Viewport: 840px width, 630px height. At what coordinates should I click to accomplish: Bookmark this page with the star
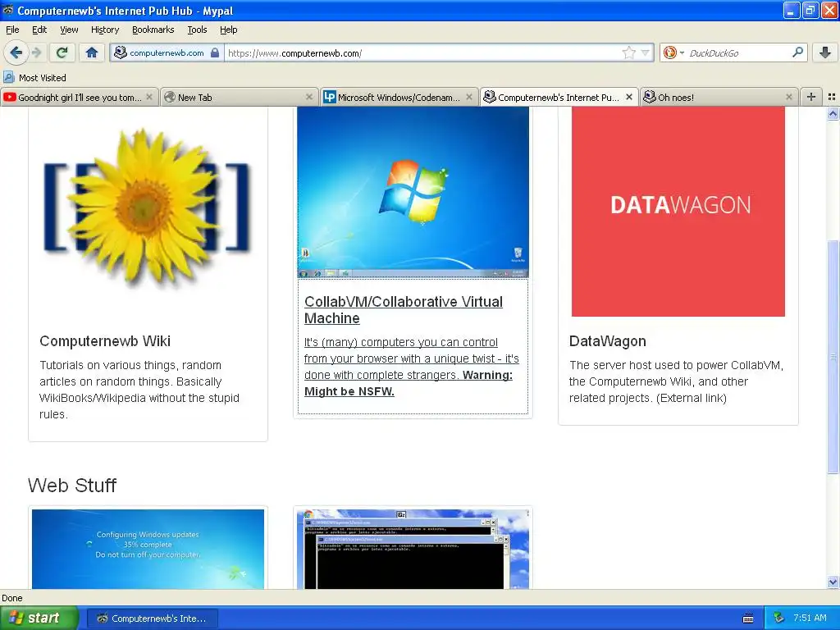(x=628, y=52)
